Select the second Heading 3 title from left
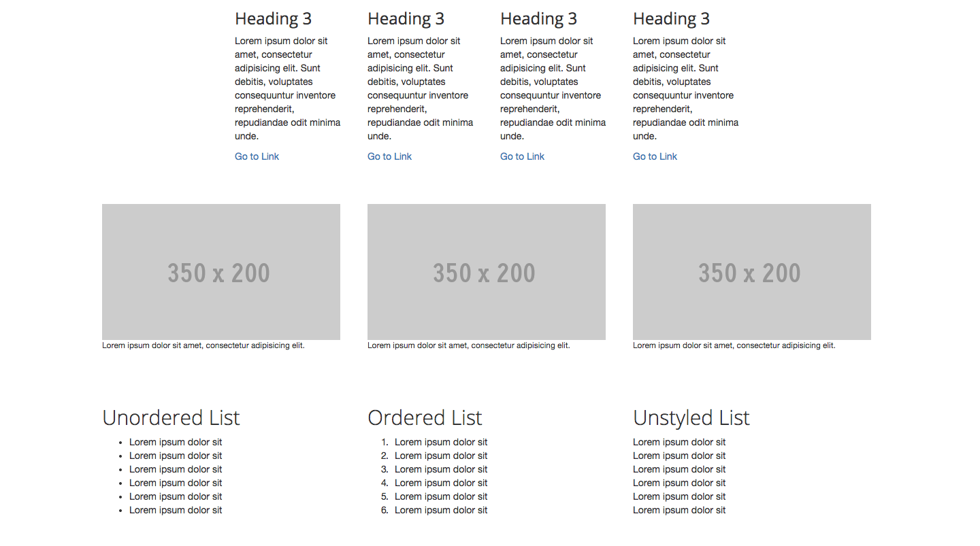Image resolution: width=980 pixels, height=546 pixels. (406, 19)
